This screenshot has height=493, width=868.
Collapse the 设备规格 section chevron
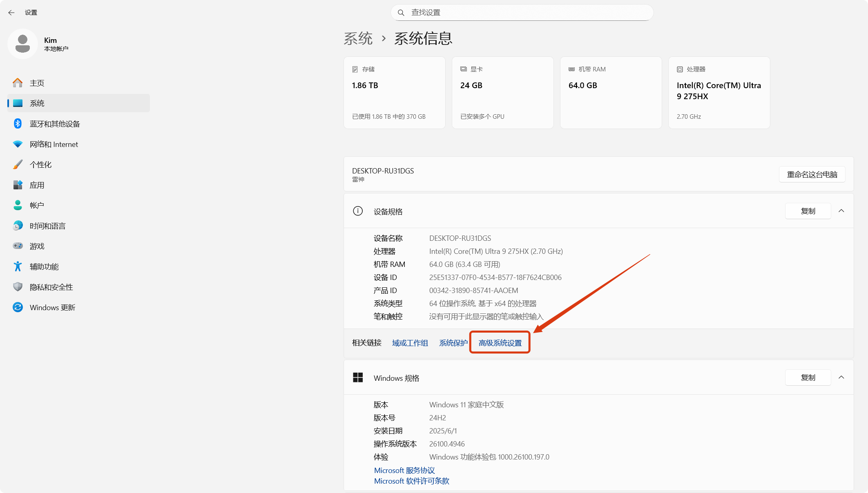click(841, 211)
